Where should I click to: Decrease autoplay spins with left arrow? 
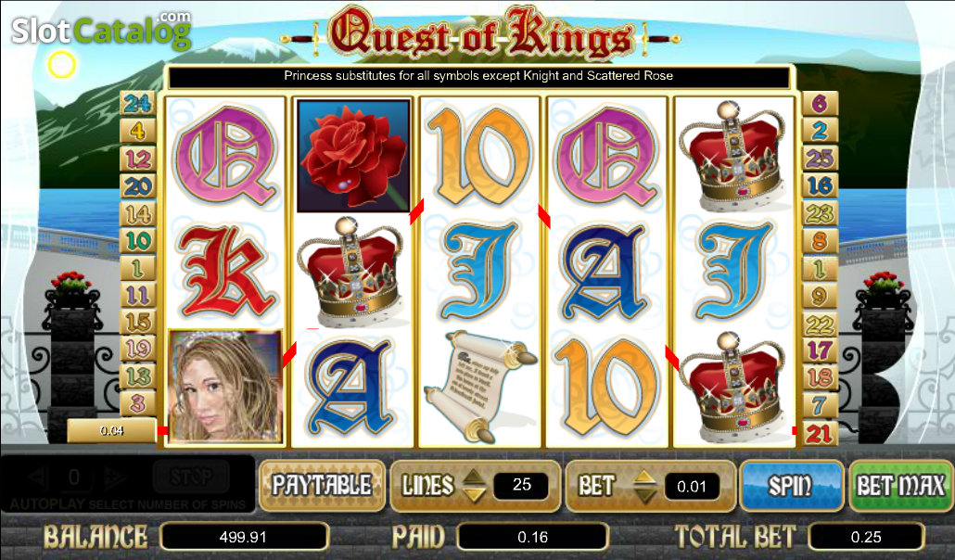pos(38,477)
